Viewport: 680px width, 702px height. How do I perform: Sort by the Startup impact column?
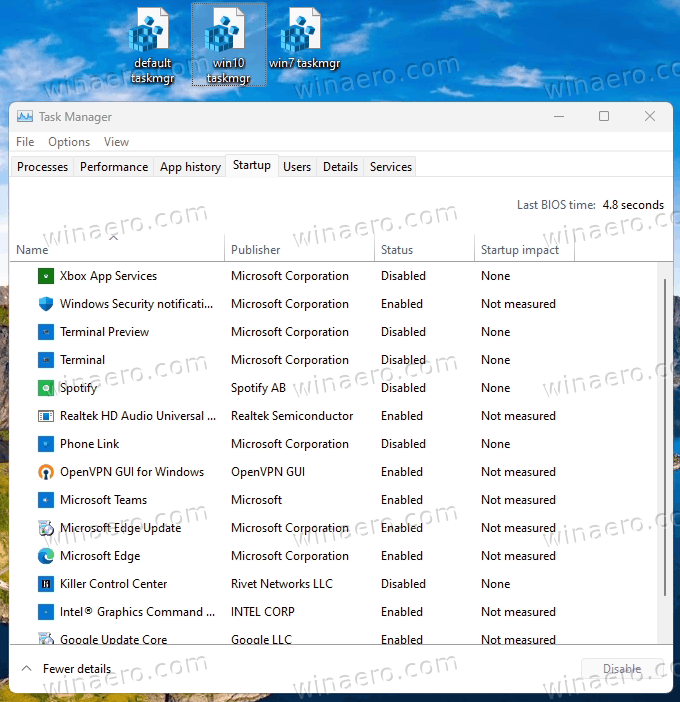tap(524, 247)
